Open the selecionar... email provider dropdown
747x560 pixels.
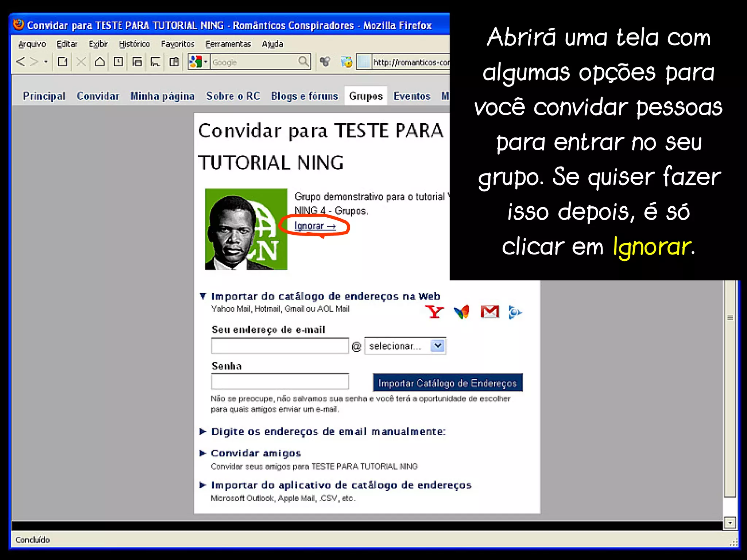pos(405,346)
